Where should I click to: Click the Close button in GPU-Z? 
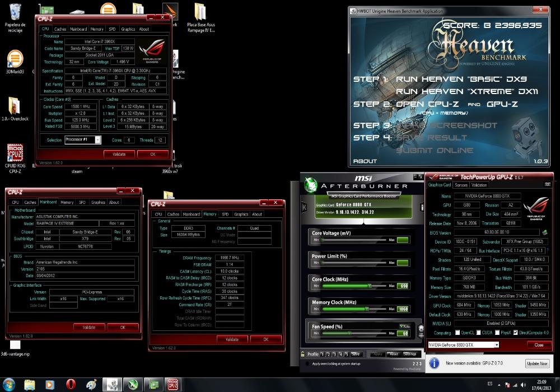pos(539,345)
